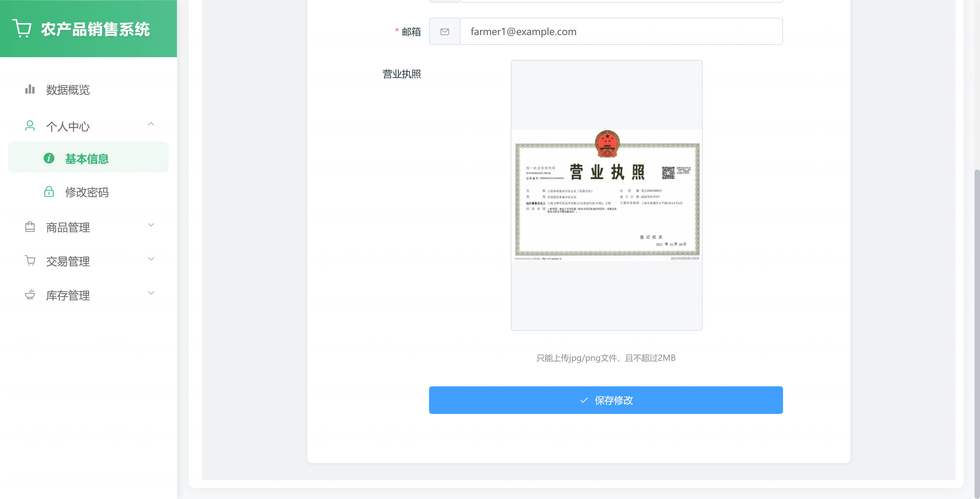Click the cart icon beside 交易管理
This screenshot has height=499, width=980.
pos(30,261)
